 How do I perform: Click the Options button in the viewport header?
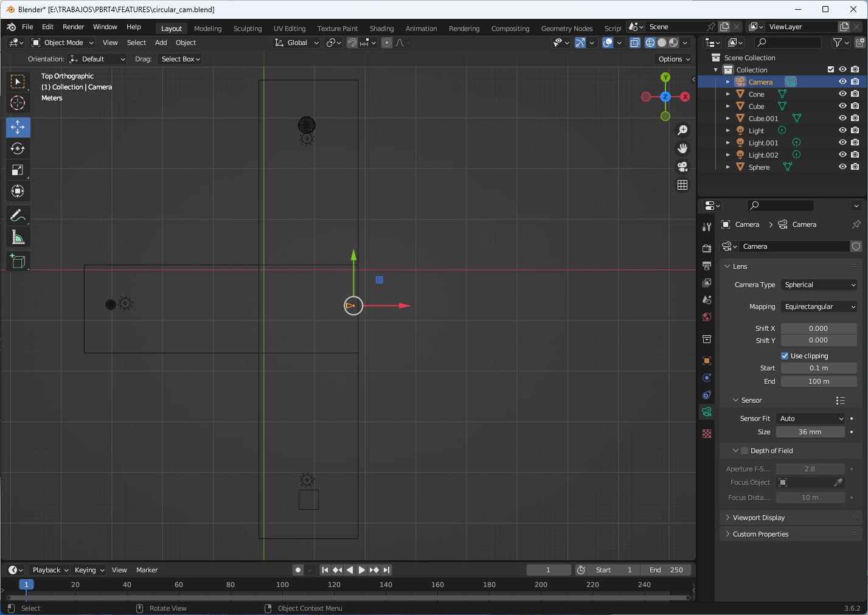click(x=672, y=58)
